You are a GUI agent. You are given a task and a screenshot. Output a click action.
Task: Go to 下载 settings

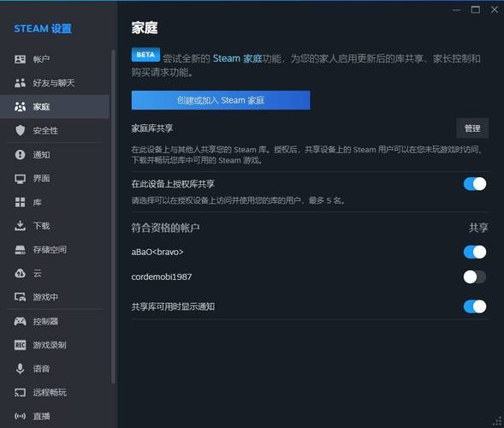tap(55, 226)
